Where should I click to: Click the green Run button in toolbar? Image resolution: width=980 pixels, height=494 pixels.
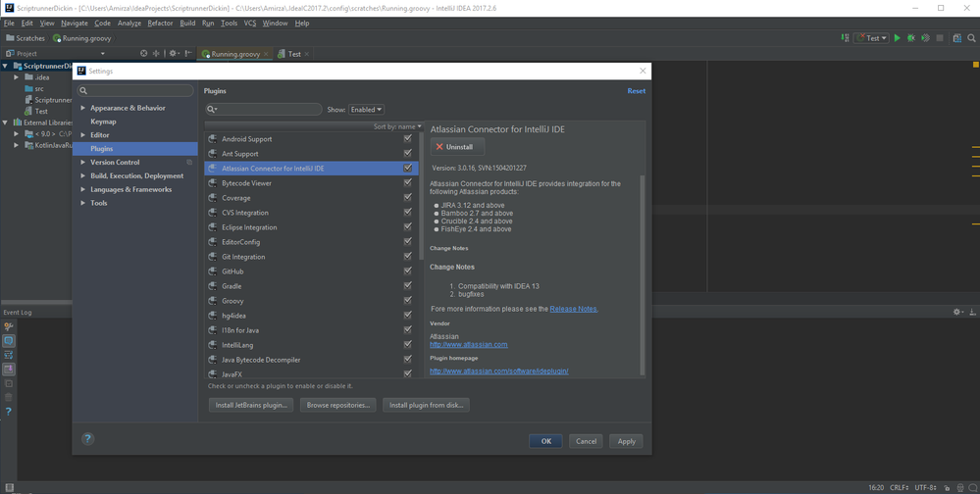(897, 38)
